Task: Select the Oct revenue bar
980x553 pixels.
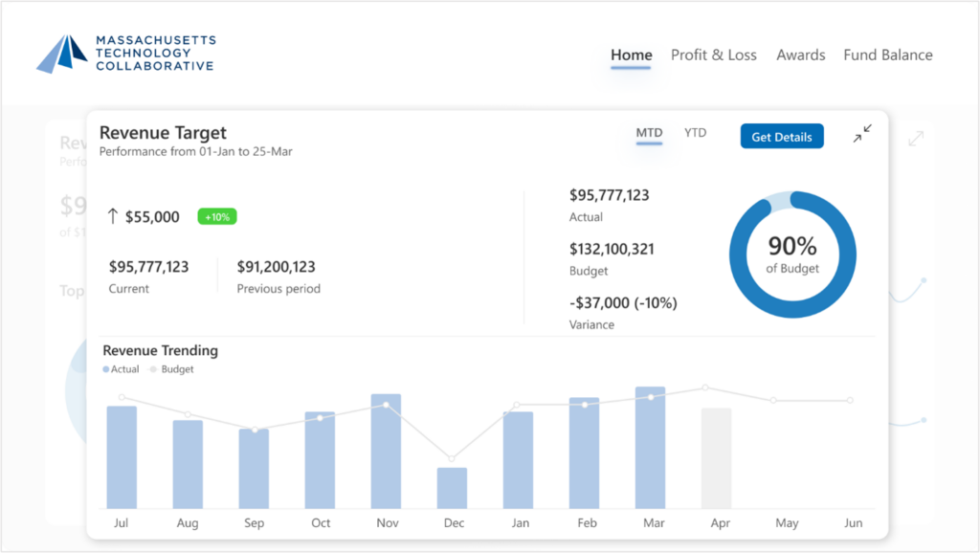Action: [320, 460]
